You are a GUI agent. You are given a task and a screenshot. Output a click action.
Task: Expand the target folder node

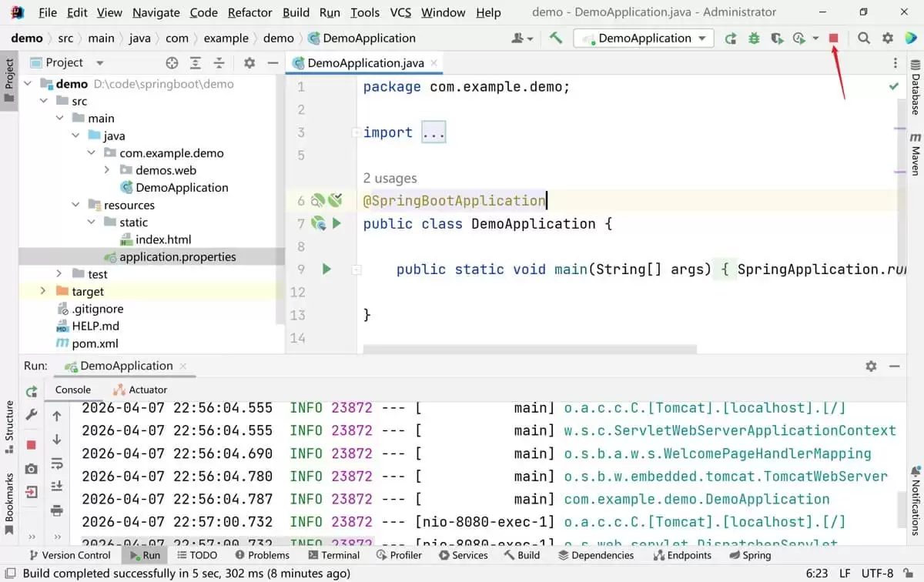[x=43, y=291]
